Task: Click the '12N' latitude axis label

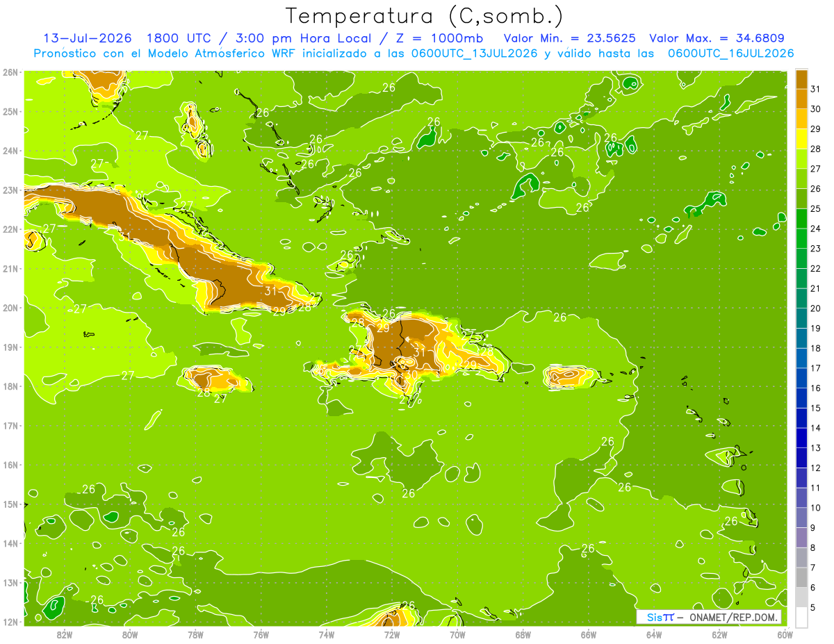Action: pos(10,622)
